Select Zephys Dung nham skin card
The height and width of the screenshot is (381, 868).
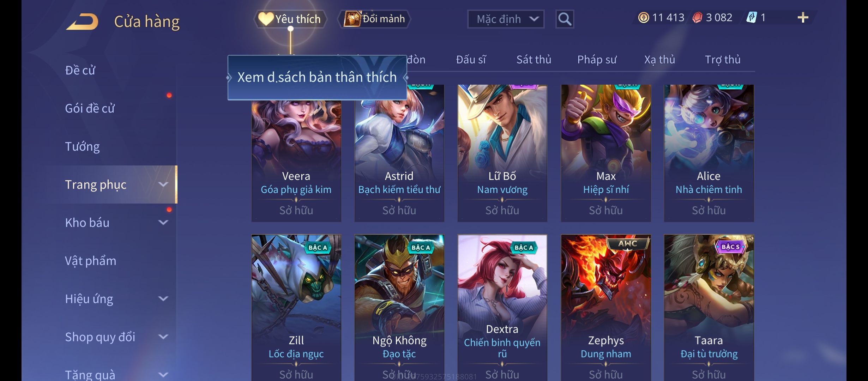pos(606,308)
